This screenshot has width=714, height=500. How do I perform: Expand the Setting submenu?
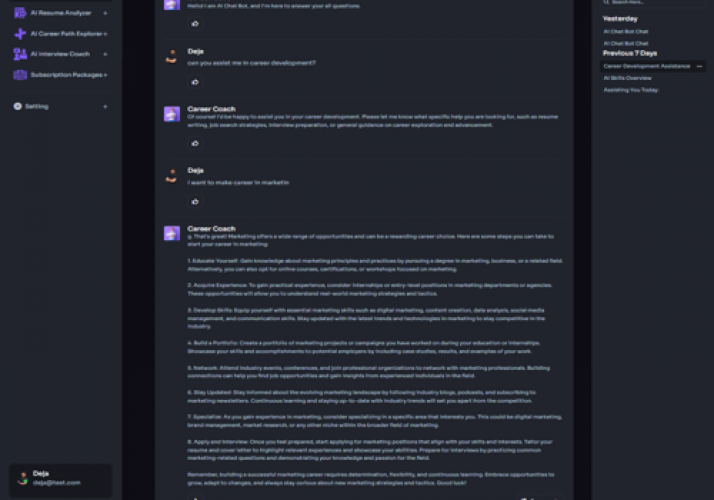click(105, 107)
